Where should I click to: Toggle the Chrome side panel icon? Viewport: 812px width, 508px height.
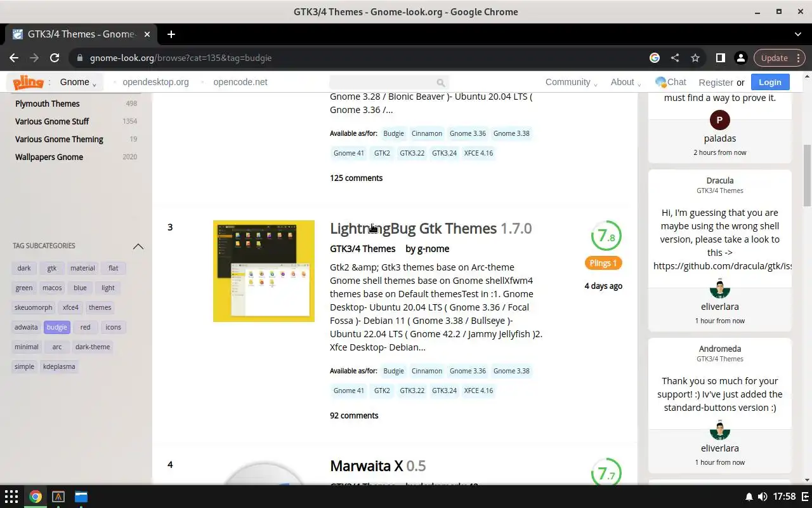click(720, 58)
